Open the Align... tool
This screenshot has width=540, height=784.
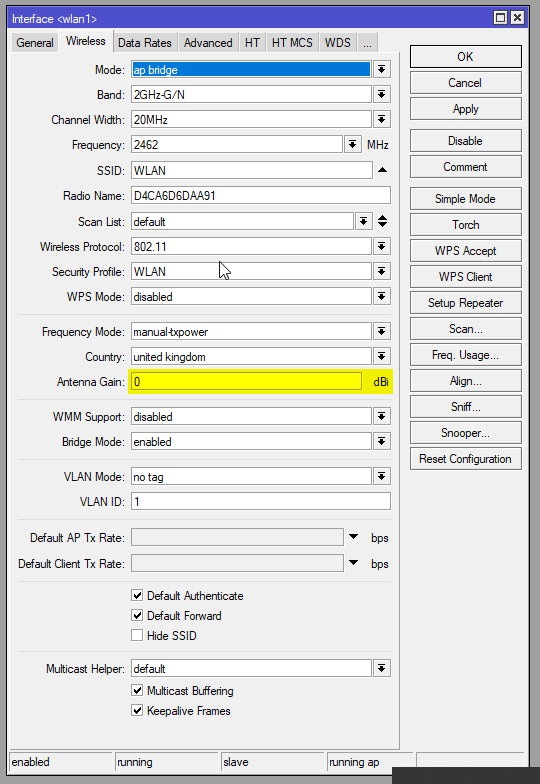pyautogui.click(x=466, y=380)
